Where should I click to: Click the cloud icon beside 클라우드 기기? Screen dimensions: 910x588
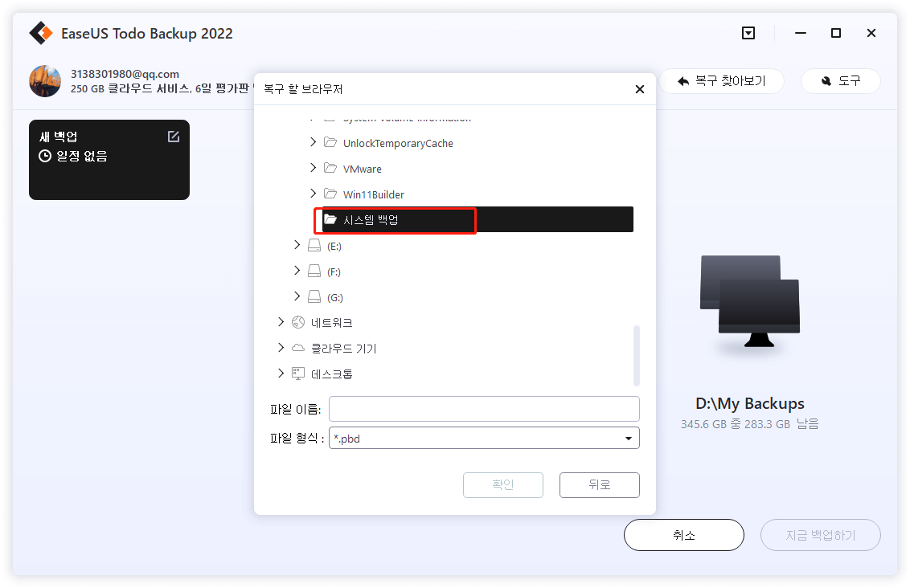(297, 348)
